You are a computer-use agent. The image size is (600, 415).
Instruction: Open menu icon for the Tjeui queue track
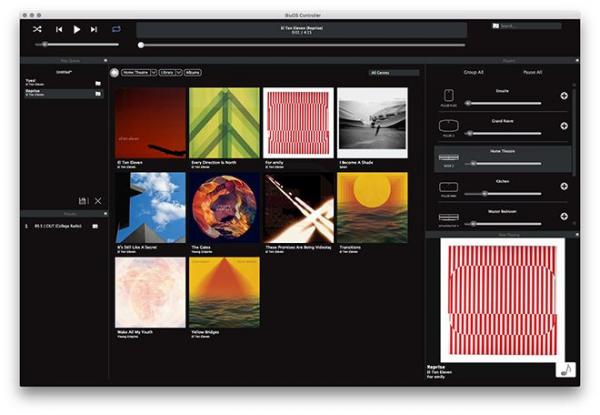pyautogui.click(x=98, y=83)
